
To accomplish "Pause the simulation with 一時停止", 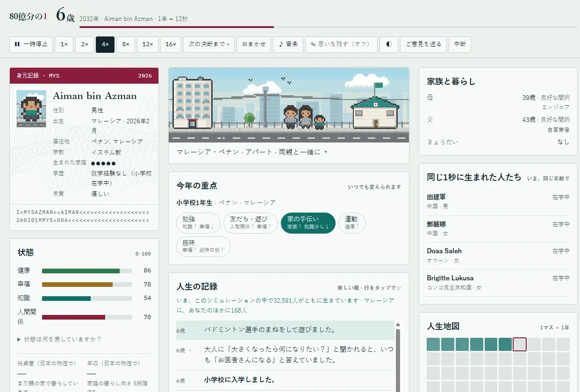I will tap(31, 44).
